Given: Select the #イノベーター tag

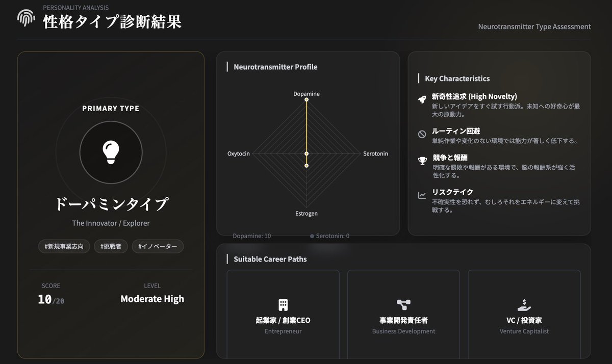Looking at the screenshot, I should [x=158, y=246].
